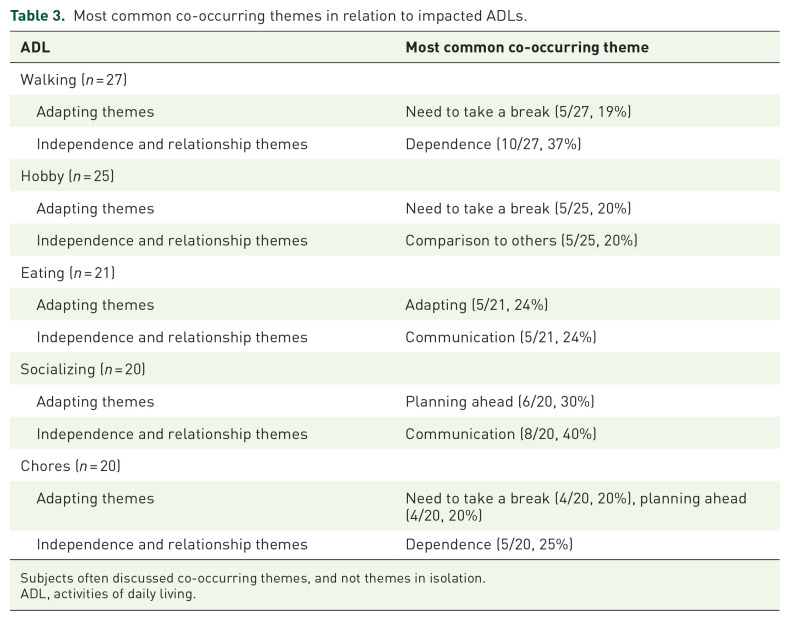Click the Dependence (5/20, 25%) cell
Viewport: 790px width, 621px height.
pyautogui.click(x=489, y=544)
